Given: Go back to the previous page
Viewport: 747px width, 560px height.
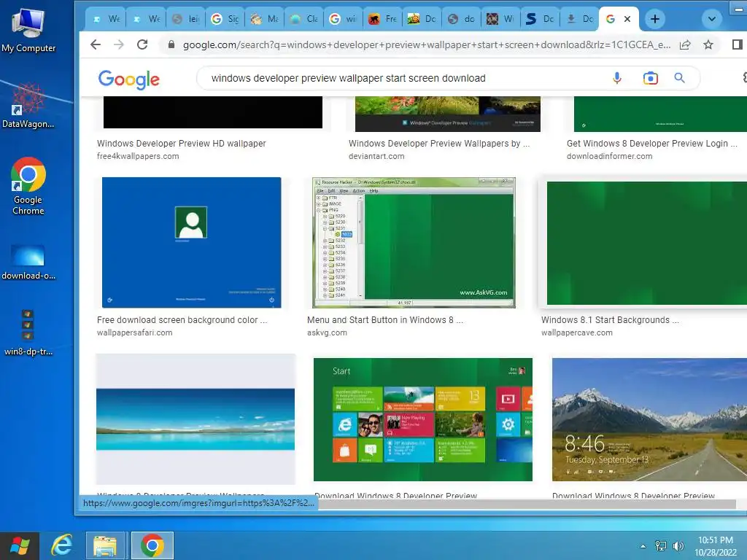Looking at the screenshot, I should click(x=96, y=44).
